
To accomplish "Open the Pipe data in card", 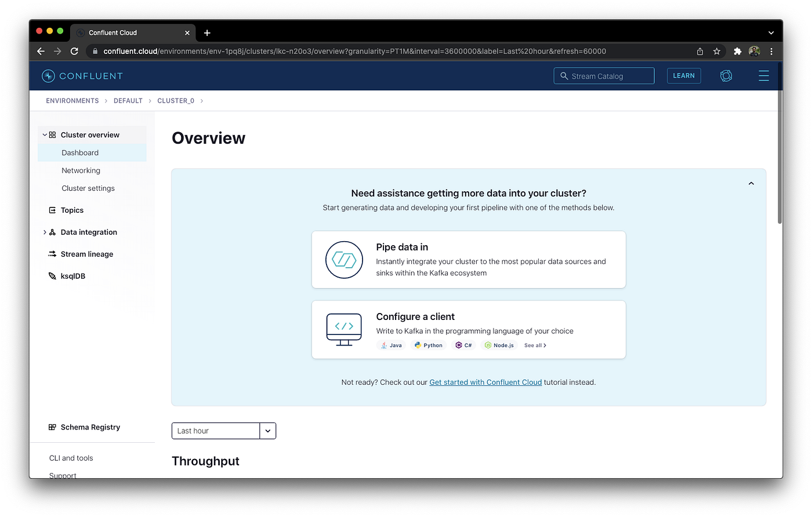I will click(x=469, y=260).
